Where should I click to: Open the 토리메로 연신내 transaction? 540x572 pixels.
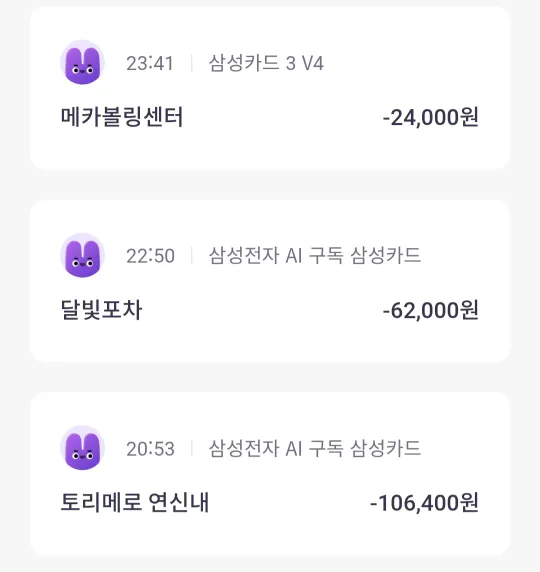pos(270,474)
